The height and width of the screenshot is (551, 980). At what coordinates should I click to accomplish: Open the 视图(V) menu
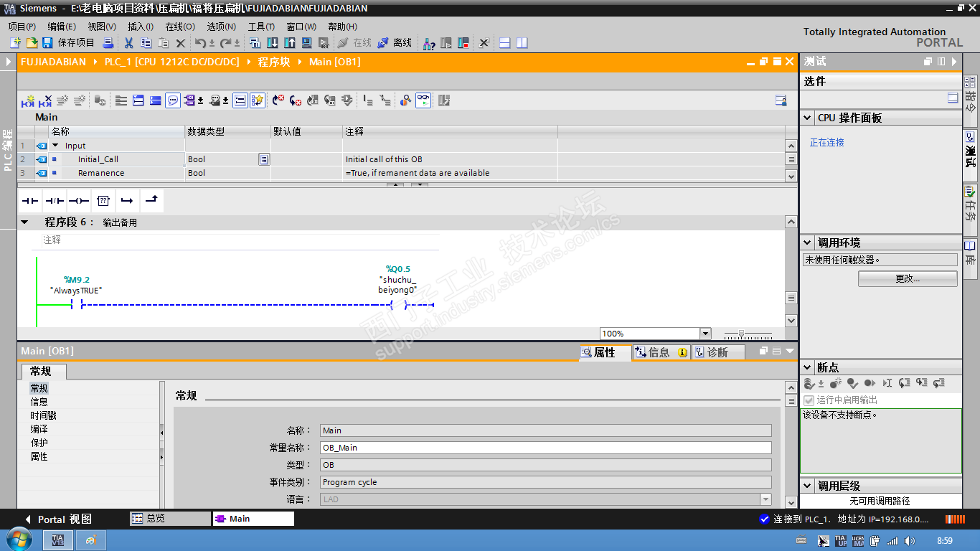tap(101, 27)
